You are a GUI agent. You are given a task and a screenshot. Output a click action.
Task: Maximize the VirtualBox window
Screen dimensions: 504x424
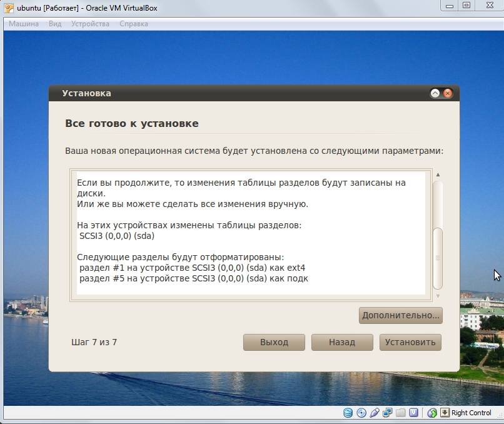click(x=466, y=6)
